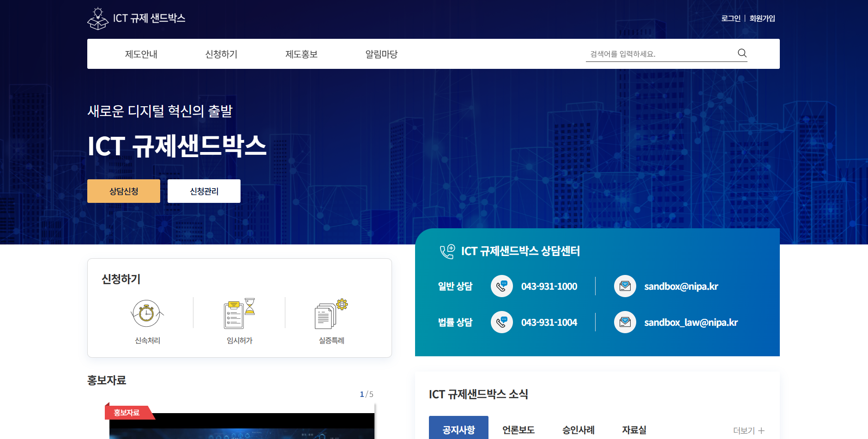868x439 pixels.
Task: Click the email icon next to sandbox@nipa.kr
Action: (625, 286)
